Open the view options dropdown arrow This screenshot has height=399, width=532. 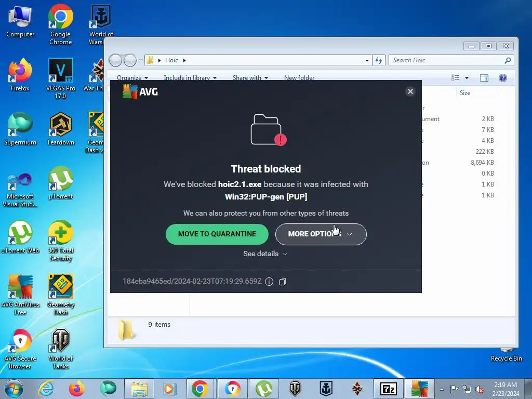tap(467, 78)
